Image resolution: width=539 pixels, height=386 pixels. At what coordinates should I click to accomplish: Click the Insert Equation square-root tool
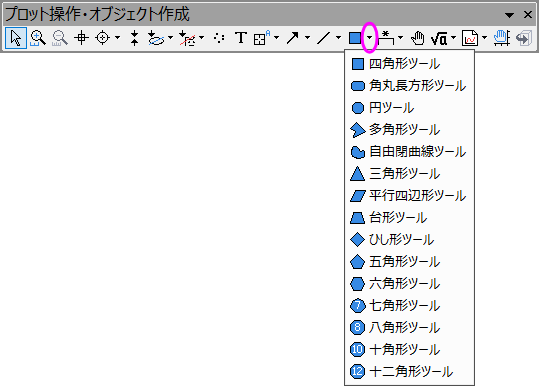[439, 38]
